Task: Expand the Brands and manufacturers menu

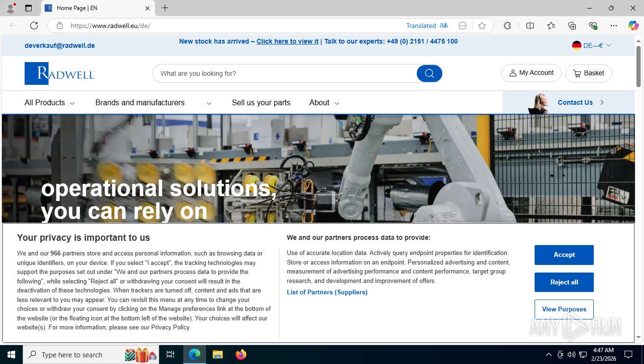Action: 153,102
